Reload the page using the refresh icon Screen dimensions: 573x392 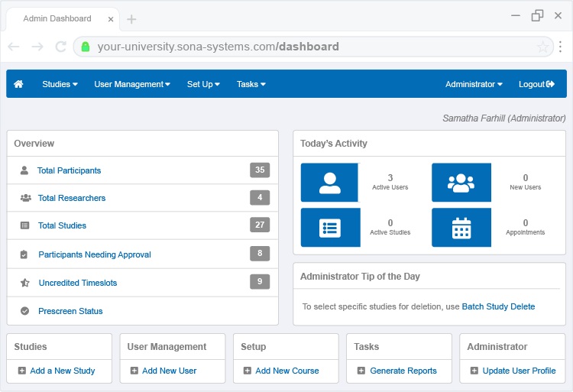coord(60,47)
